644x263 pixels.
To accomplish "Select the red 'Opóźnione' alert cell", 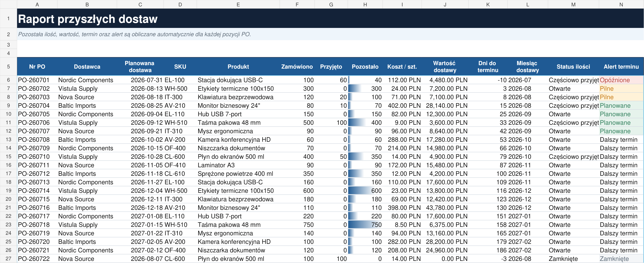I will click(x=621, y=80).
